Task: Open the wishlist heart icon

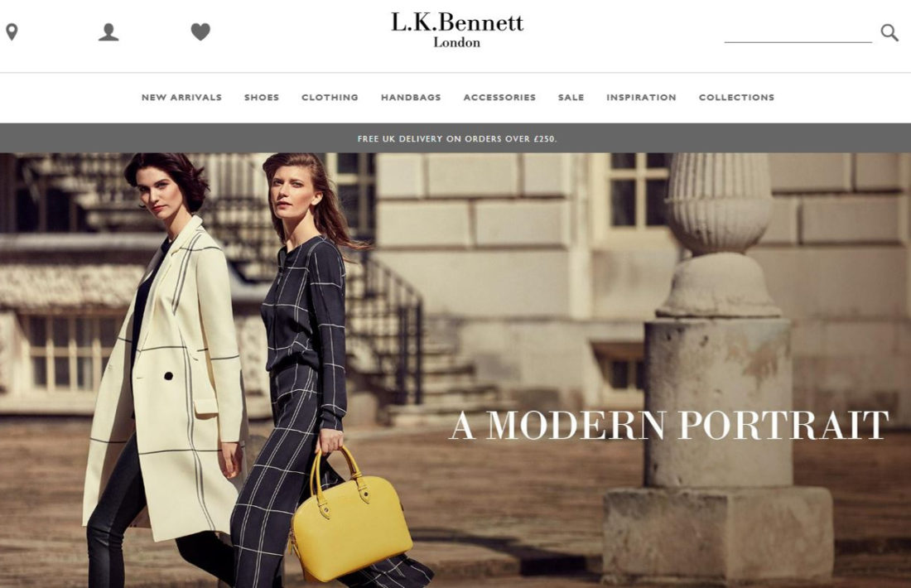Action: [x=200, y=32]
